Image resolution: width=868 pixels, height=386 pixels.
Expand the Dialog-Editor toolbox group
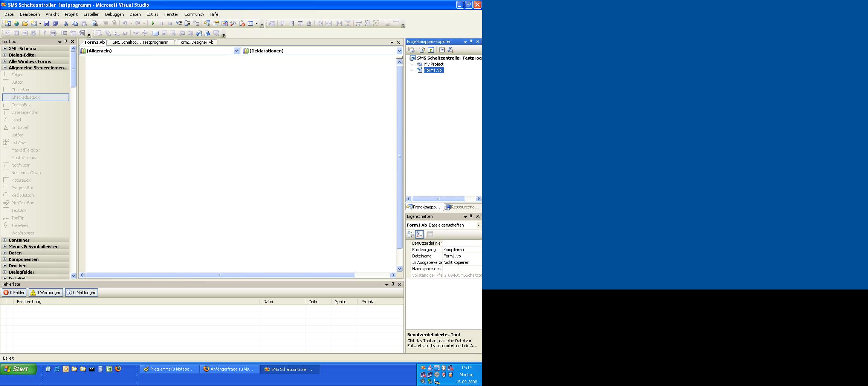(x=5, y=55)
